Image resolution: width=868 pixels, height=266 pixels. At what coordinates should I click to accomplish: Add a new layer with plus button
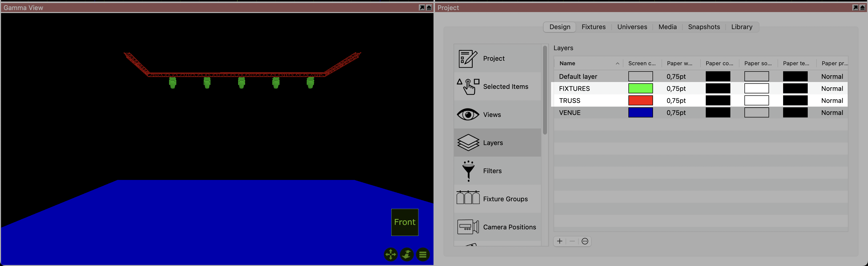click(560, 241)
